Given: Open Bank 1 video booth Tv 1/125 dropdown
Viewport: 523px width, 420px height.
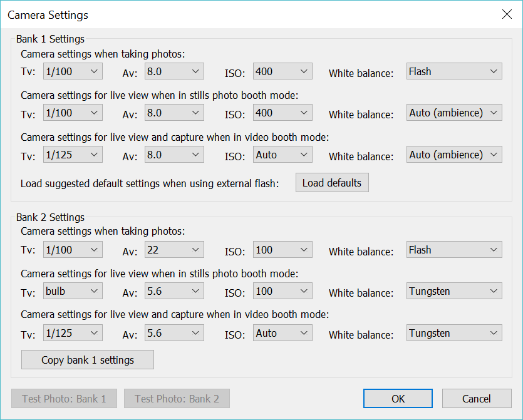Looking at the screenshot, I should coord(72,154).
